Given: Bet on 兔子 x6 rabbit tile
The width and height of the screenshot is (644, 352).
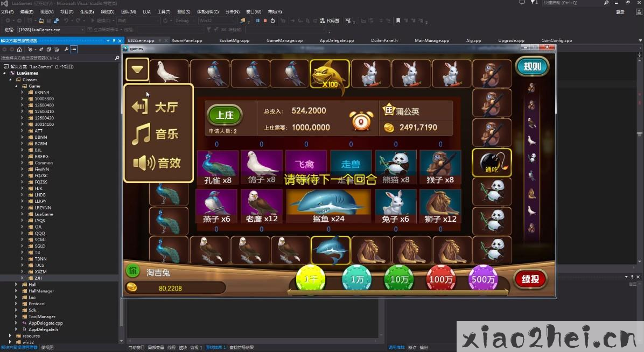Looking at the screenshot, I should [x=395, y=206].
